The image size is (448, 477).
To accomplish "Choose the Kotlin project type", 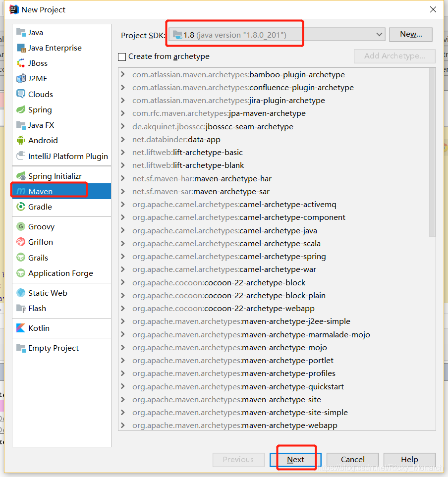I will 62,328.
